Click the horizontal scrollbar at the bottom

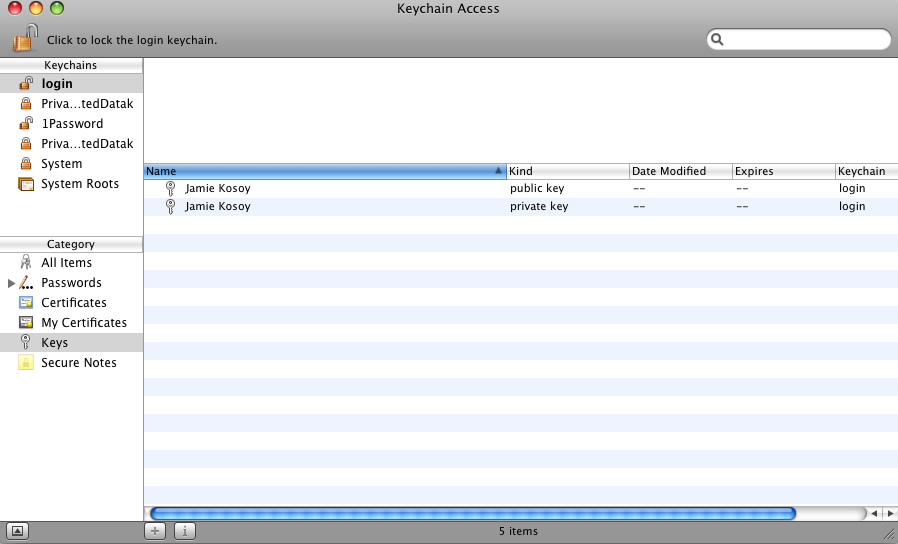tap(472, 513)
